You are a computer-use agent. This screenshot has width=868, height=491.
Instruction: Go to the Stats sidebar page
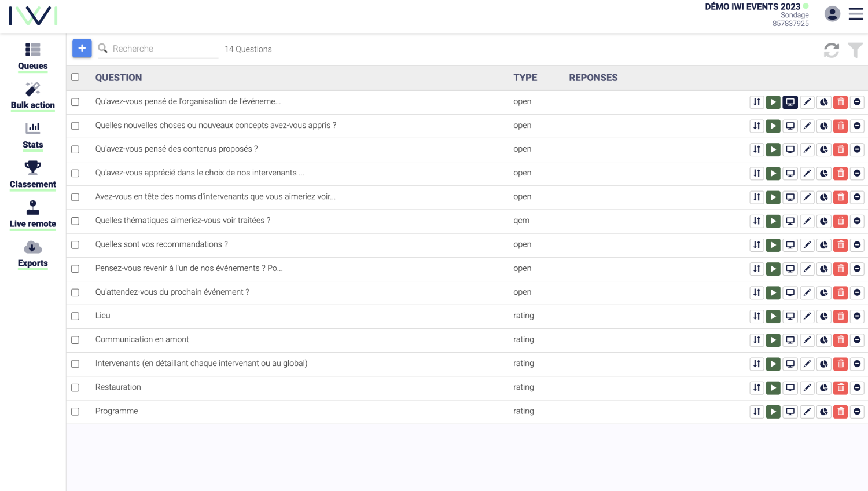pos(32,135)
